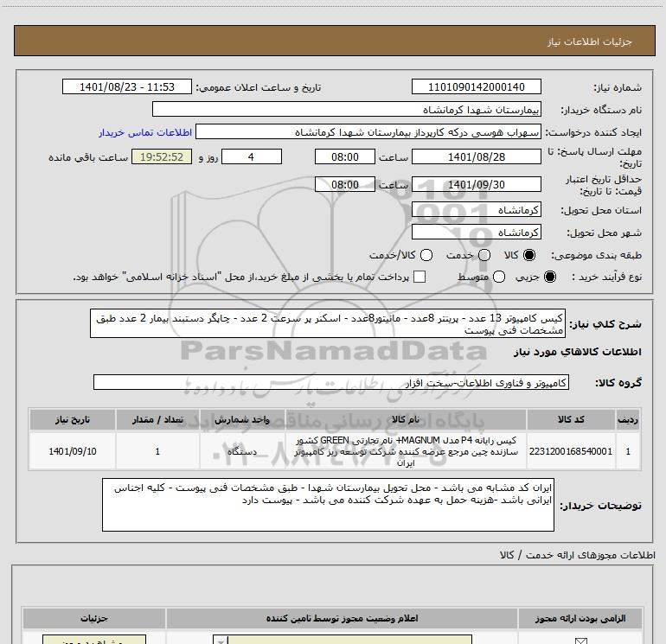The height and width of the screenshot is (644, 666).
Task: Open the اطلاعات تماس خریدار link
Action: coord(145,132)
